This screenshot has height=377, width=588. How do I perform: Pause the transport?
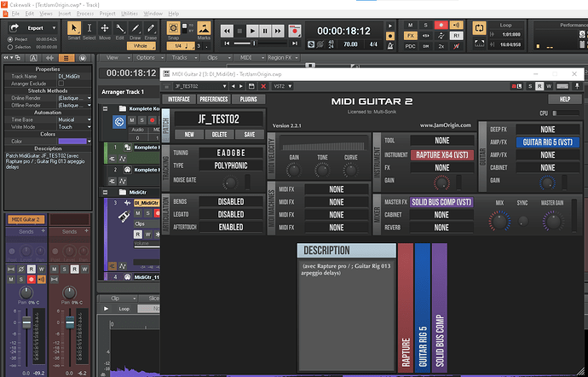265,31
